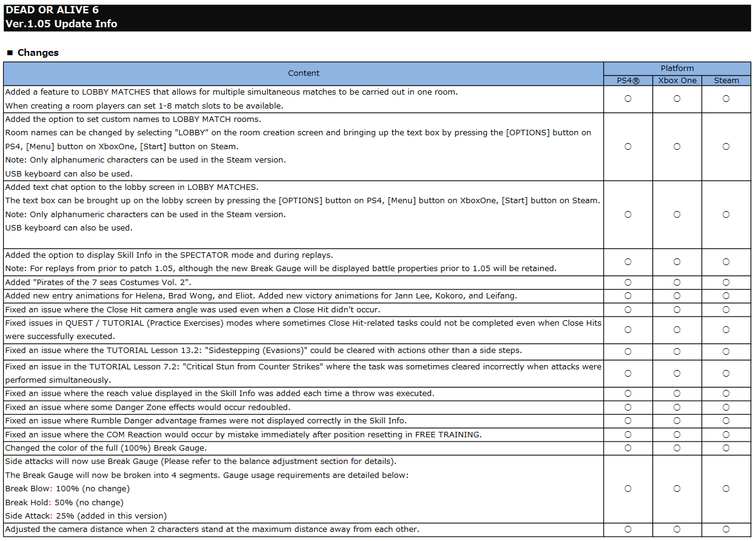Click Steam circle in the text chat option row
Screen dimensions: 756x541
tap(726, 215)
